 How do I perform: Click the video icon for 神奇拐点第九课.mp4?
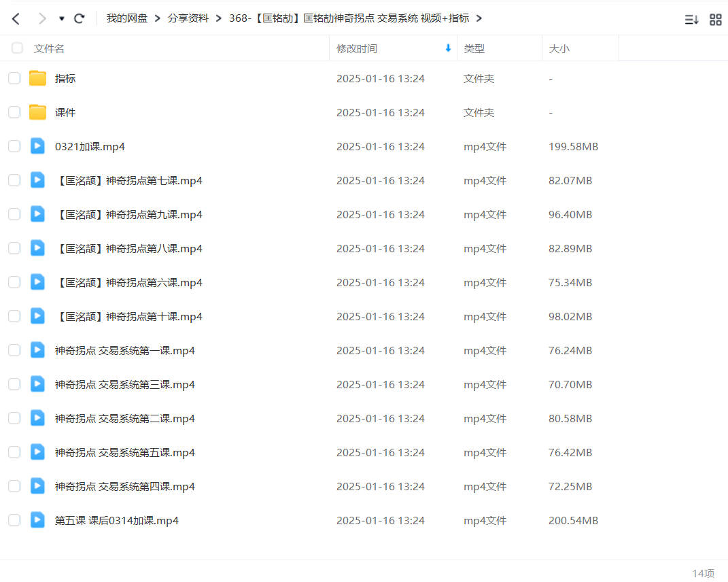(37, 213)
